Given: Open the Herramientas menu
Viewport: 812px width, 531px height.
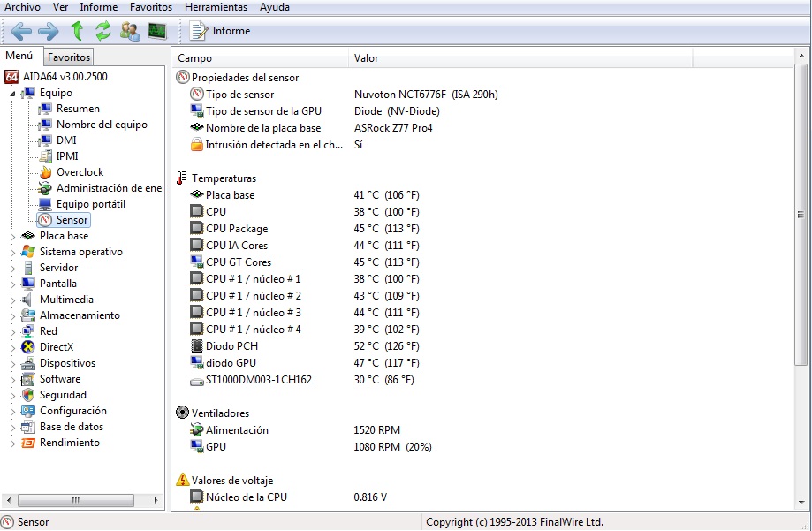Looking at the screenshot, I should (216, 7).
